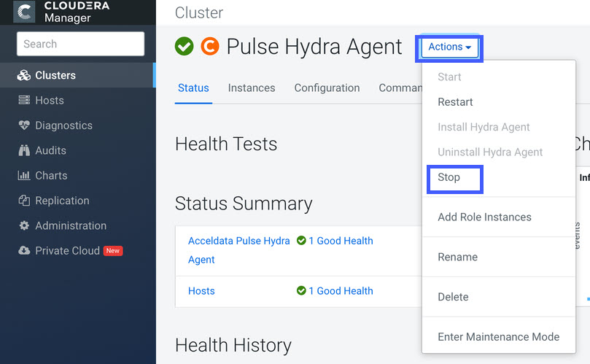Open Hosts link in Status Summary
Screen dimensions: 590x364
[201, 291]
